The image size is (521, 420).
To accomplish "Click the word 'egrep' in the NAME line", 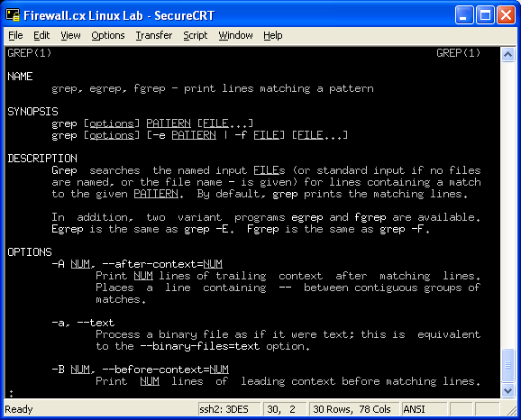I will pos(105,88).
